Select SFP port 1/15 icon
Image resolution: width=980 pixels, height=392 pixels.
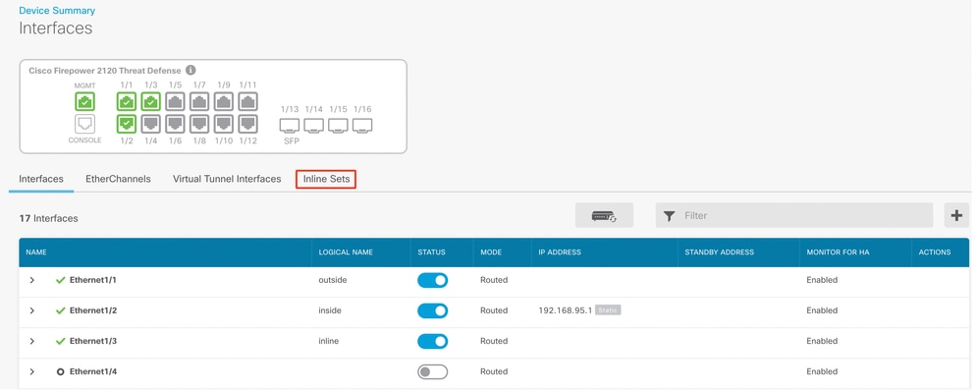338,125
